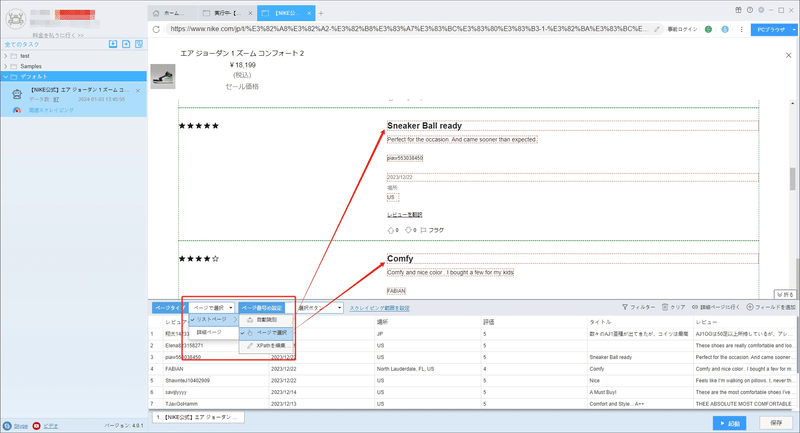This screenshot has width=800, height=433.
Task: Click the 折る collapse button
Action: click(x=785, y=295)
